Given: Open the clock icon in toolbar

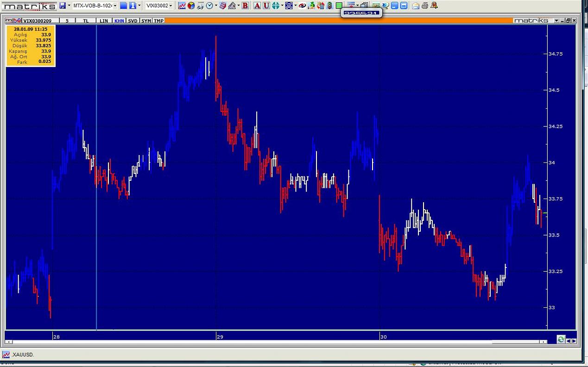Looking at the screenshot, I should (x=209, y=6).
